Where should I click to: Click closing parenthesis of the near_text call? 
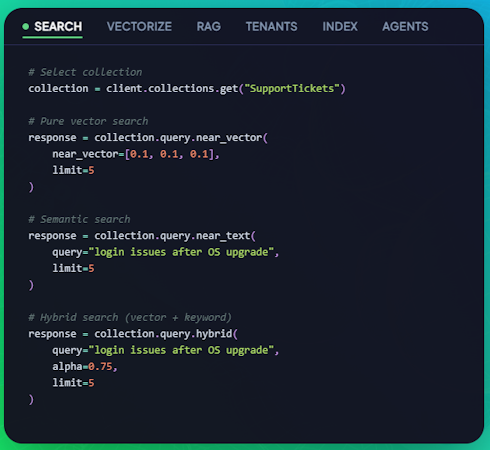coord(31,285)
